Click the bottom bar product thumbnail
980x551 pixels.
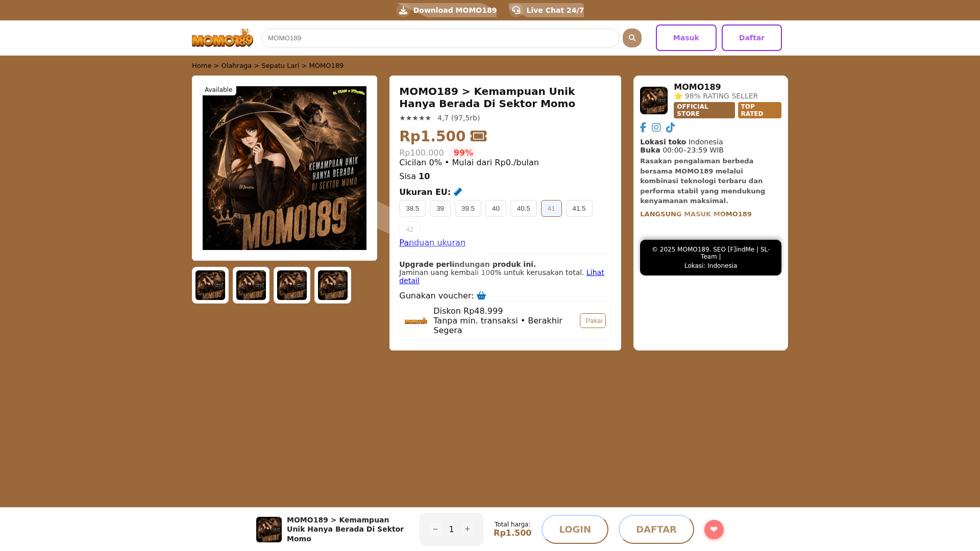(x=269, y=530)
